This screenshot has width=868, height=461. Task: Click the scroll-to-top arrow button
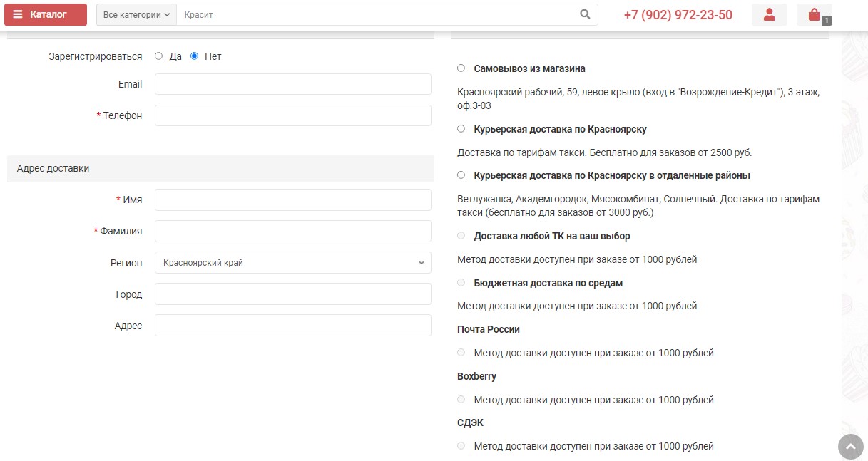click(849, 447)
